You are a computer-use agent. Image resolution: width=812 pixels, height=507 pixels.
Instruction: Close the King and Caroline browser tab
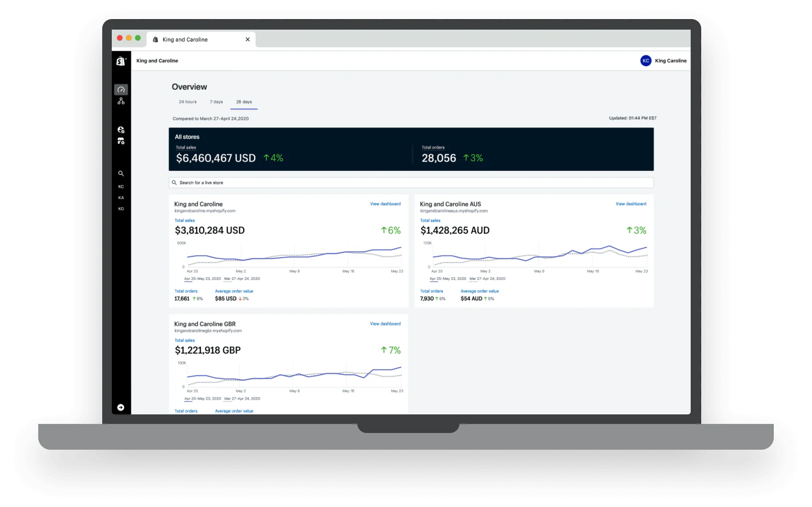[x=247, y=40]
